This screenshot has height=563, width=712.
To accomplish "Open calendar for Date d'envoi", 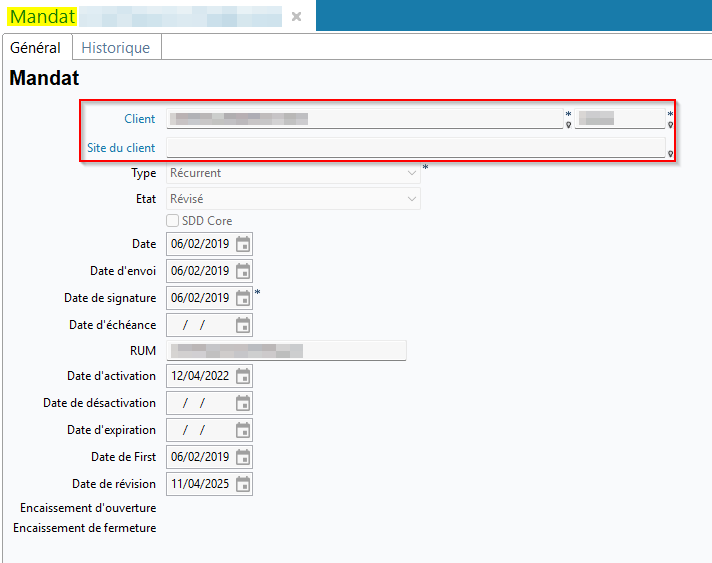I will click(x=243, y=271).
